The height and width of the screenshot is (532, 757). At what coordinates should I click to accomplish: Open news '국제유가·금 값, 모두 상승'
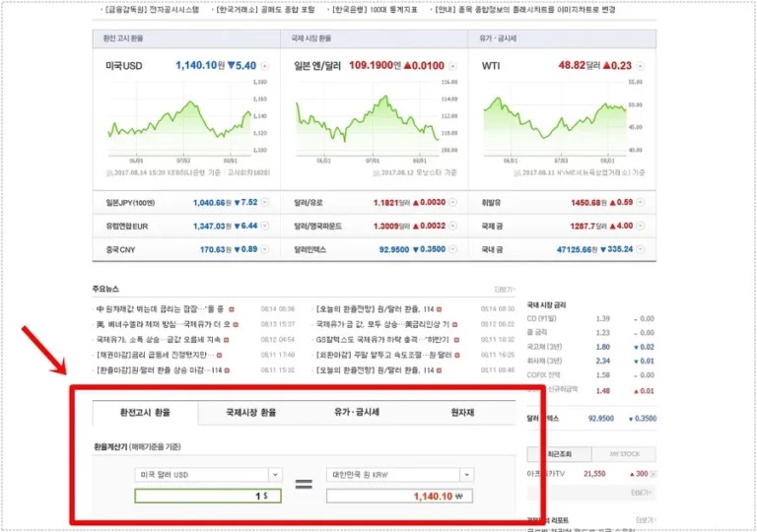382,324
